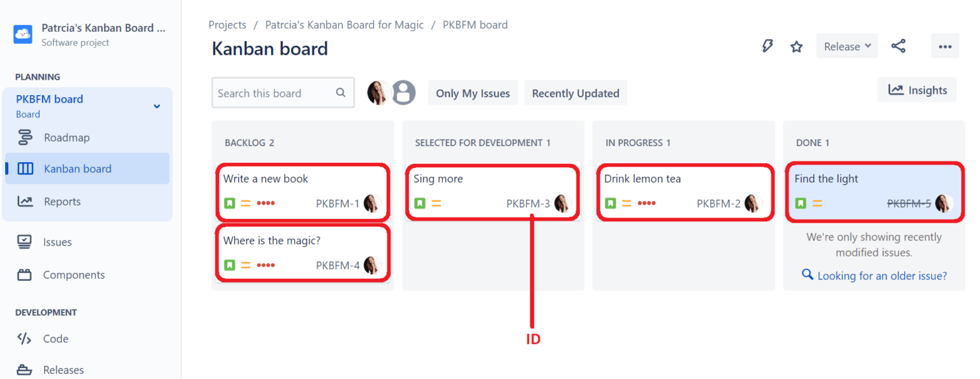
Task: Open the board more actions menu
Action: tap(945, 45)
